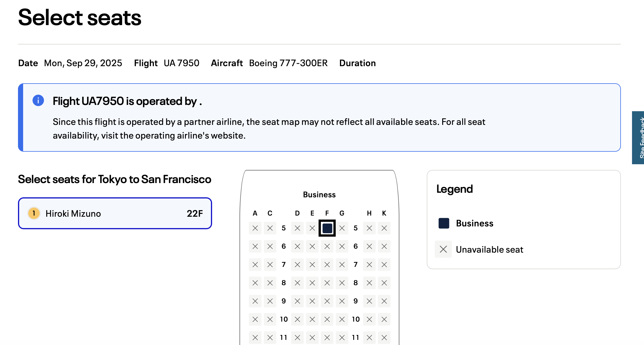Image resolution: width=644 pixels, height=345 pixels.
Task: Click passenger number 1 badge
Action: [x=34, y=213]
